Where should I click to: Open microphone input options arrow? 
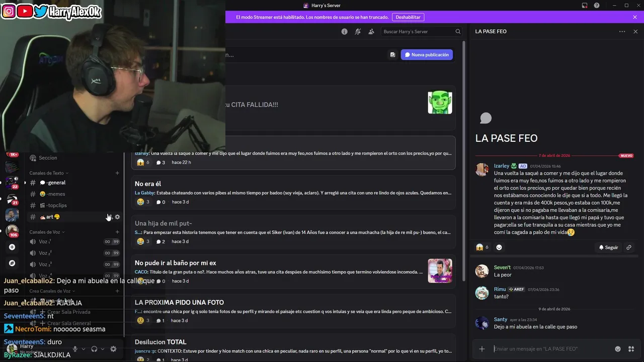[84, 349]
